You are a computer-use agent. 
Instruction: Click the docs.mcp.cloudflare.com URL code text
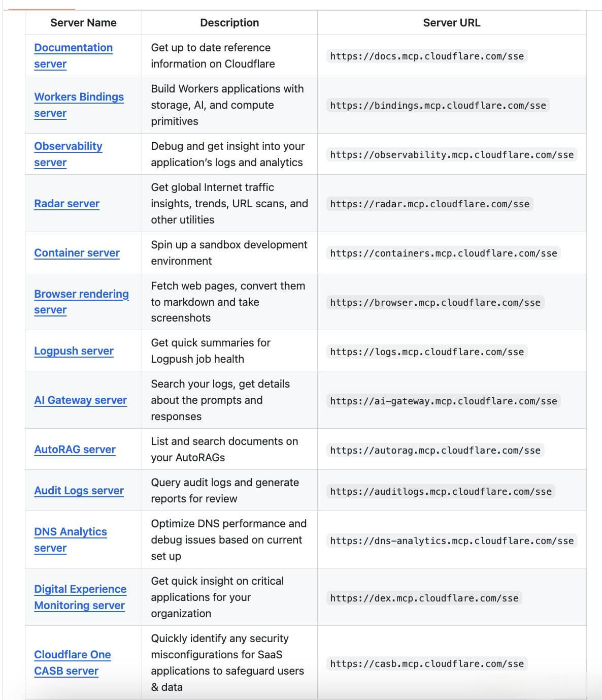pyautogui.click(x=426, y=56)
